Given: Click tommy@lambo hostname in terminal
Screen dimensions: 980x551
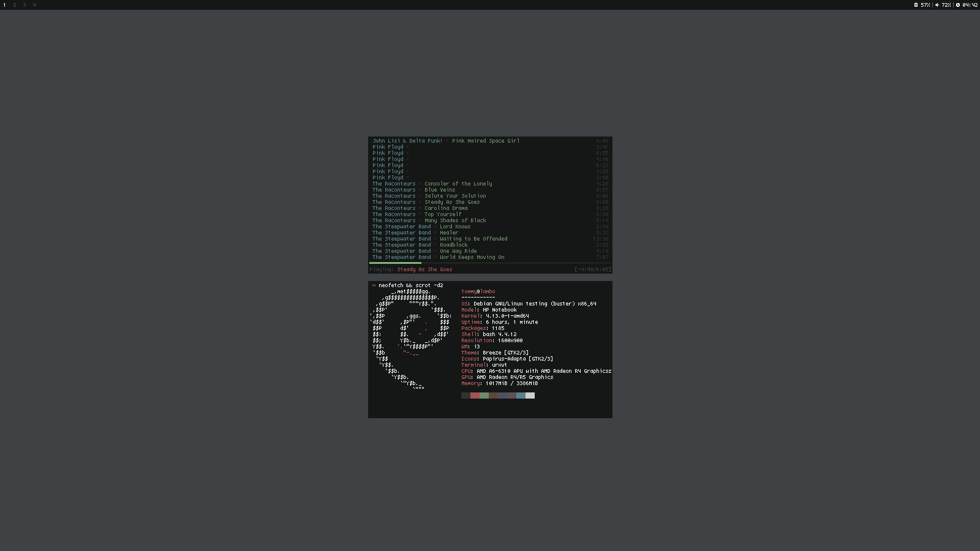Looking at the screenshot, I should [478, 291].
